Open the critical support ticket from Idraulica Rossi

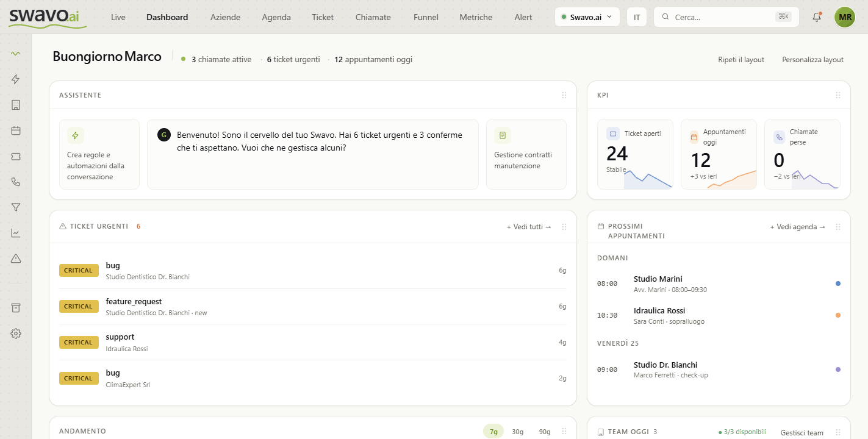click(312, 343)
